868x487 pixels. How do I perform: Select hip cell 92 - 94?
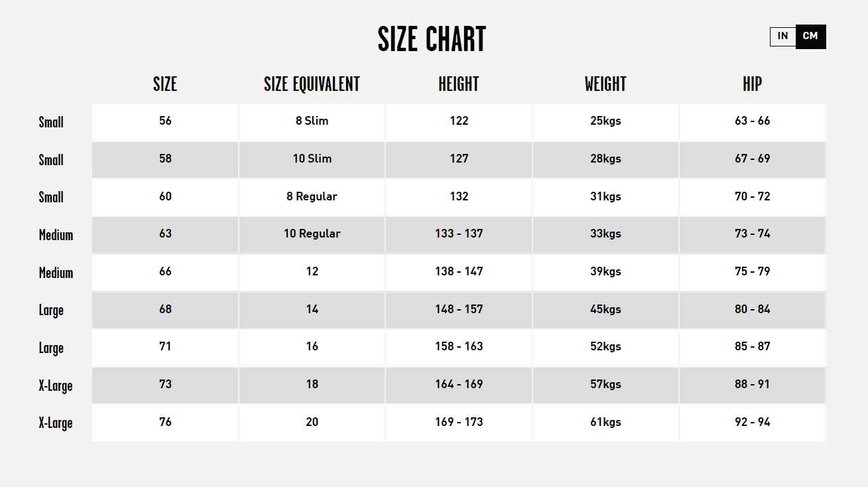[752, 423]
